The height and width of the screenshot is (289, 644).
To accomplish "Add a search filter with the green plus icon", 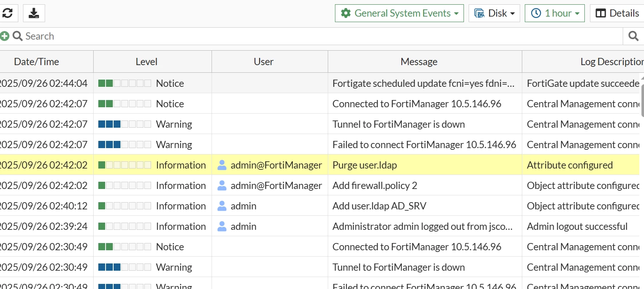I will point(5,36).
